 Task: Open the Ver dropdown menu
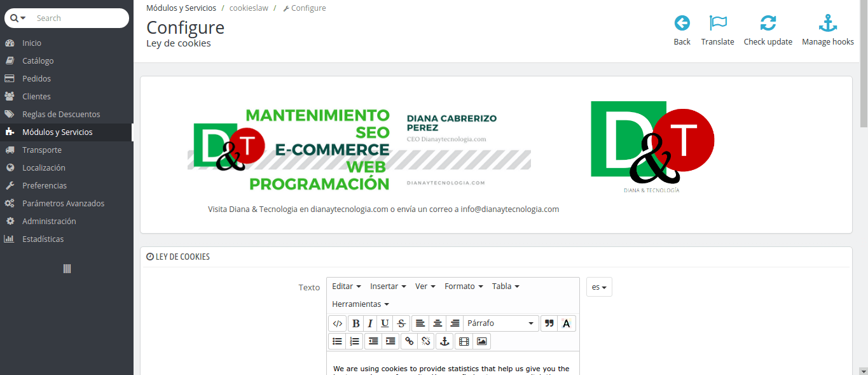tap(425, 287)
